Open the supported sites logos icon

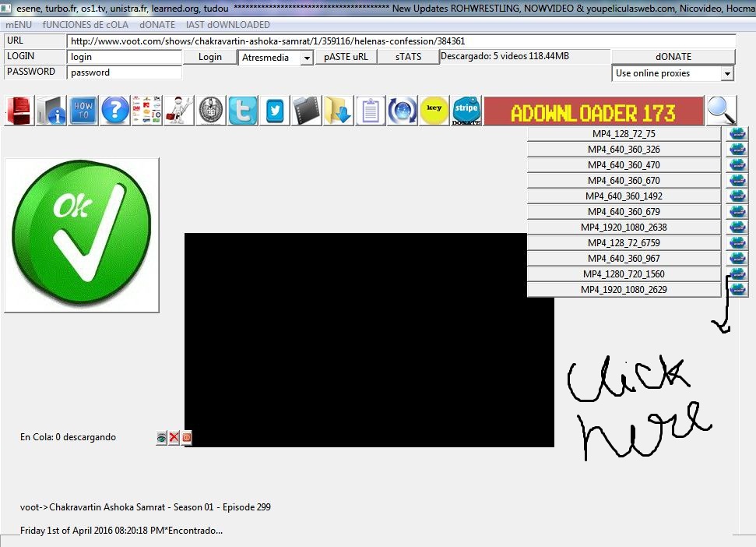tap(146, 111)
